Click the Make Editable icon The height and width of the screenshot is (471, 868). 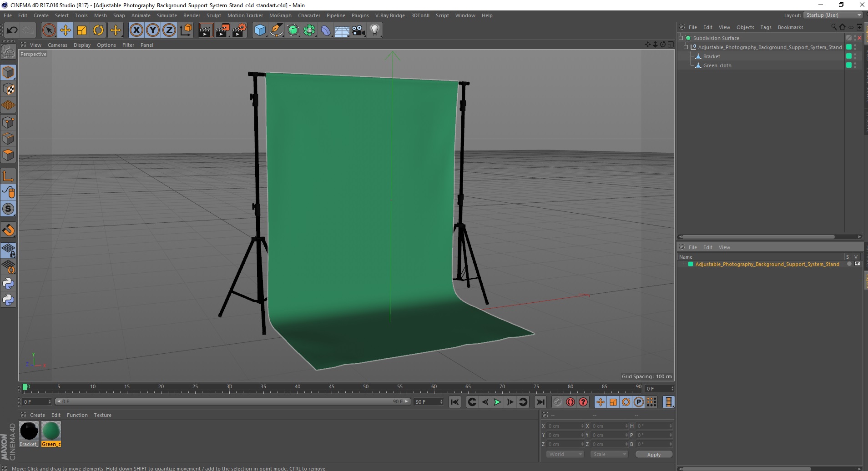coord(8,52)
